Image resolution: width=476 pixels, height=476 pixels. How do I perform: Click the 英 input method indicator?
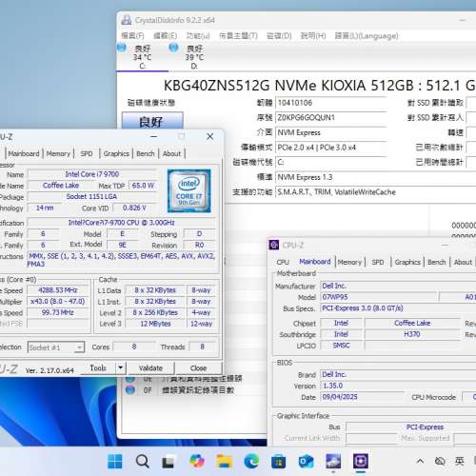tap(459, 461)
